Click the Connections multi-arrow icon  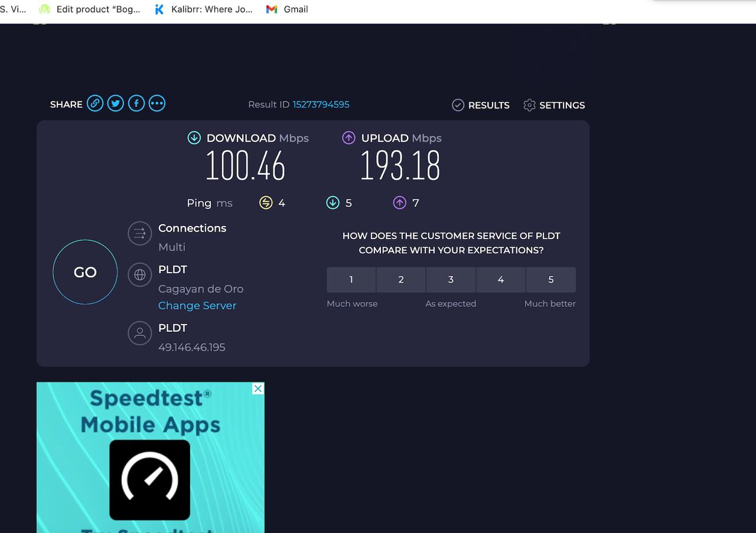click(140, 233)
